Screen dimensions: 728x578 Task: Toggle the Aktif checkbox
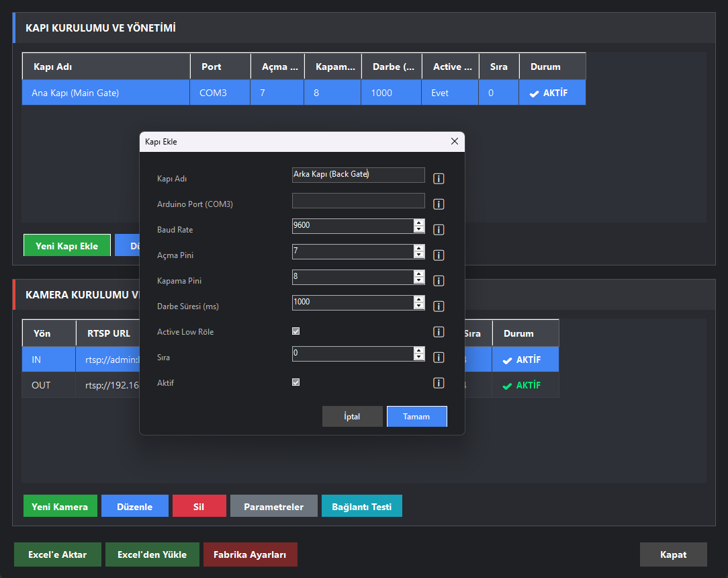(295, 382)
